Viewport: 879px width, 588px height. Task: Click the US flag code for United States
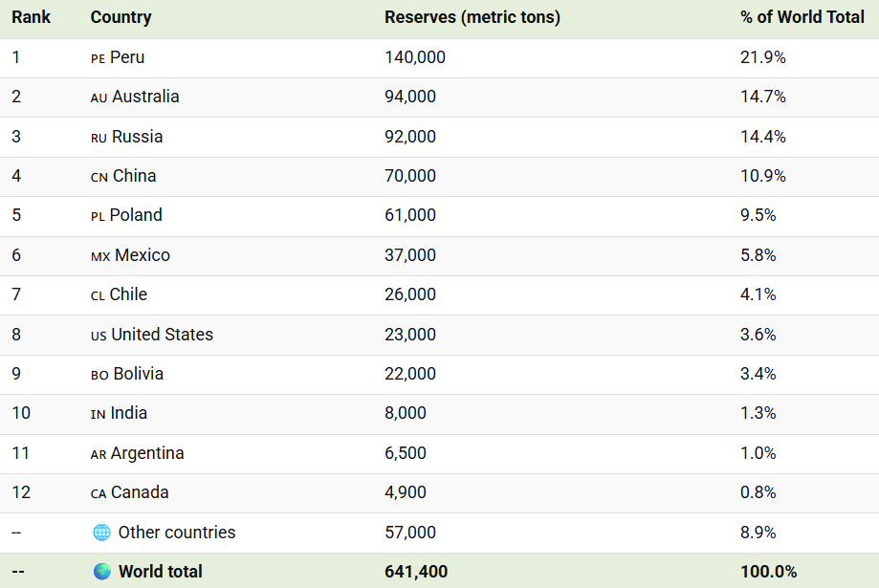coord(99,336)
